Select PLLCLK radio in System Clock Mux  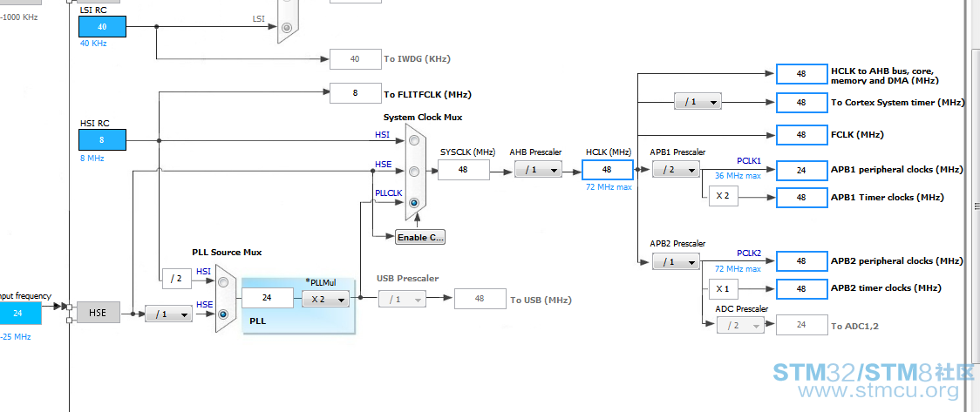tap(413, 202)
